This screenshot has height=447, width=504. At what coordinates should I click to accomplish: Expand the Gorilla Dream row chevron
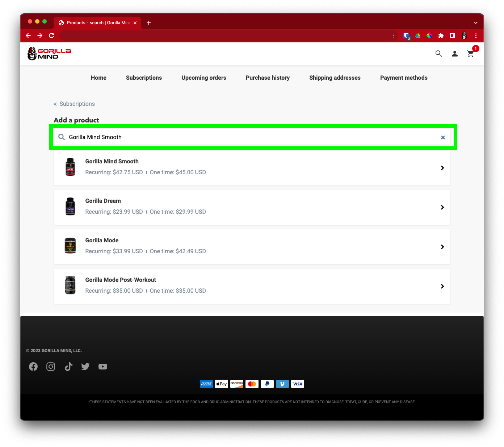pyautogui.click(x=442, y=207)
